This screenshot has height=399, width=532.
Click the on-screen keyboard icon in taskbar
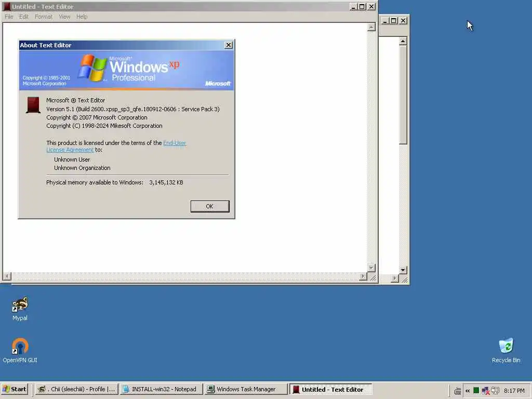458,391
